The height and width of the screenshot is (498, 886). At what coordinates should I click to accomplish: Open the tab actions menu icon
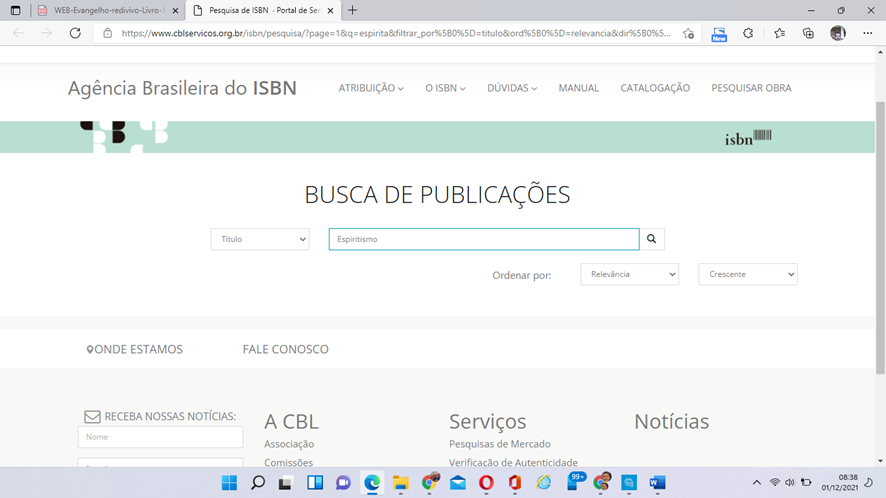point(15,10)
